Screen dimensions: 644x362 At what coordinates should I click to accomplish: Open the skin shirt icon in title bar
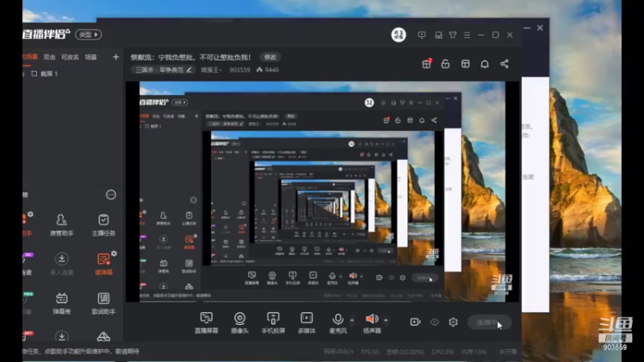coord(452,35)
